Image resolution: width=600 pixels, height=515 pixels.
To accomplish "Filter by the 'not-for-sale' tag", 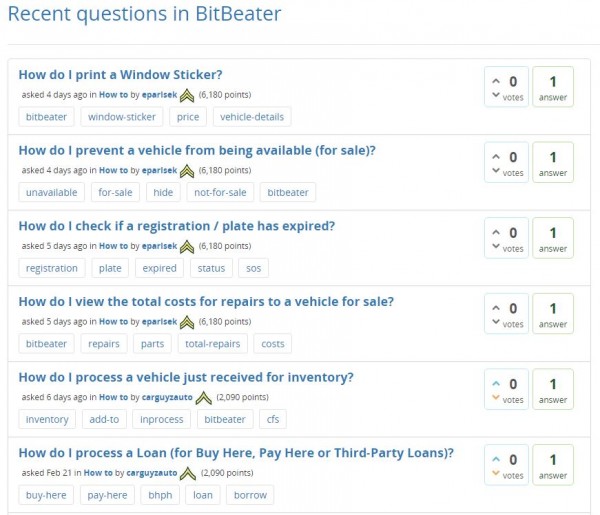I will coord(219,192).
